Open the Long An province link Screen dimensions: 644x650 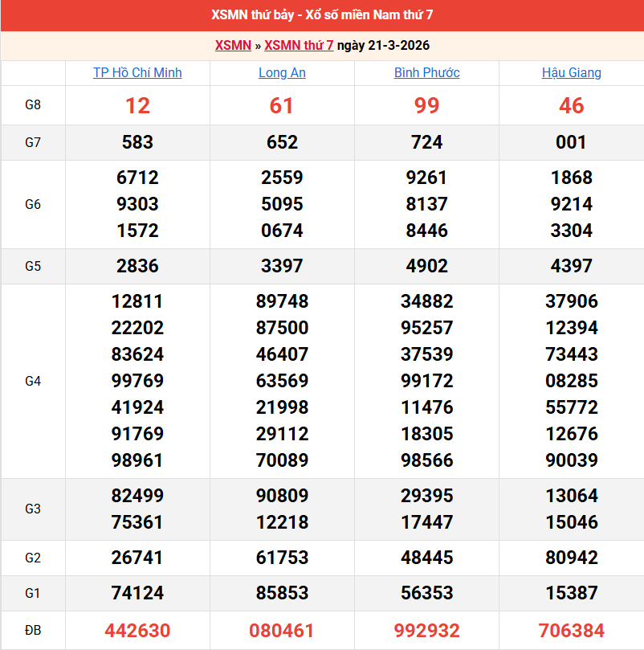282,72
